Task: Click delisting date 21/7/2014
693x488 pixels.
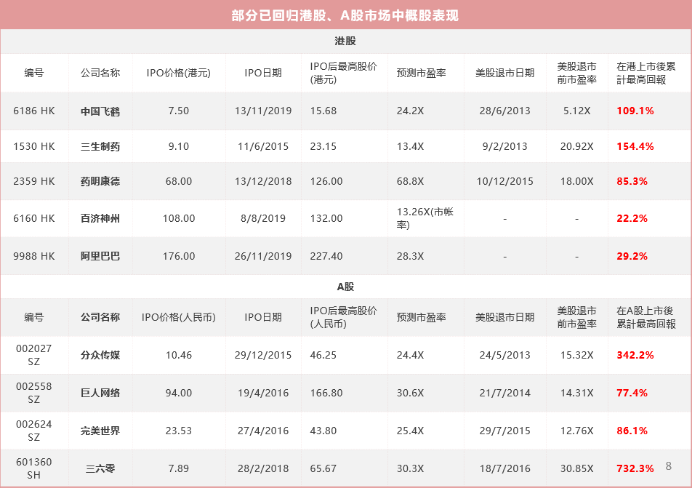Action: pos(505,393)
